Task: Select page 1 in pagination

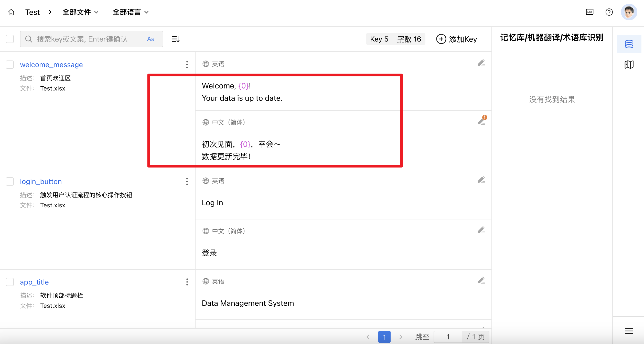Action: [x=384, y=337]
